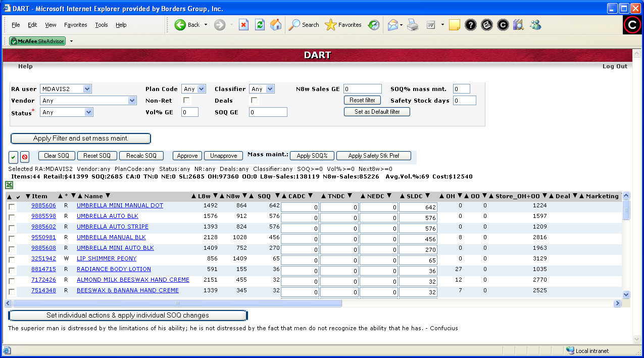This screenshot has height=358, width=644.
Task: Click the black question mark toolbar icon
Action: point(471,25)
